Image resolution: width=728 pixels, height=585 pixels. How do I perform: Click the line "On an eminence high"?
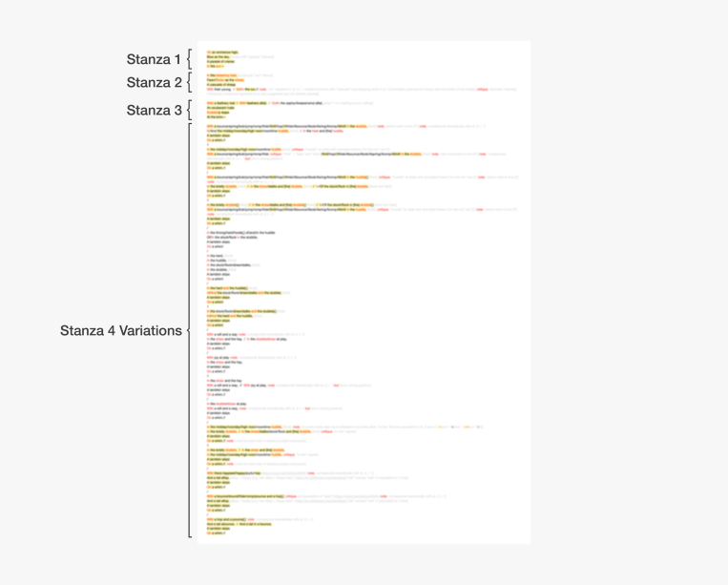tap(223, 52)
